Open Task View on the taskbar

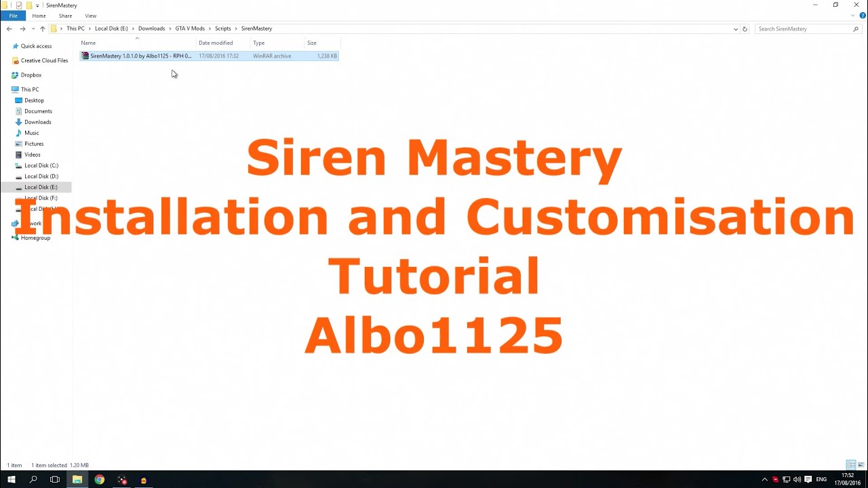click(x=55, y=479)
